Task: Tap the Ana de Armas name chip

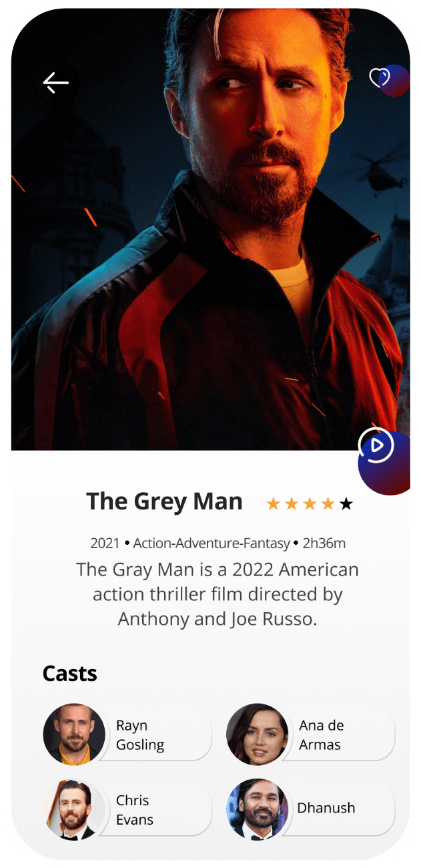Action: tap(340, 734)
